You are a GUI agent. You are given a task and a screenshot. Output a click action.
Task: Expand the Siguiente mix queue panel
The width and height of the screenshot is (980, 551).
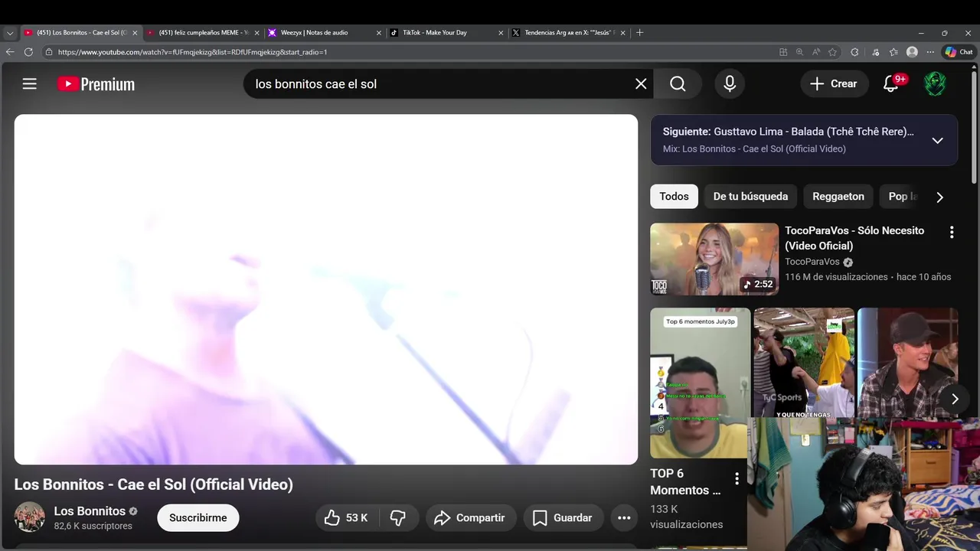(x=937, y=140)
